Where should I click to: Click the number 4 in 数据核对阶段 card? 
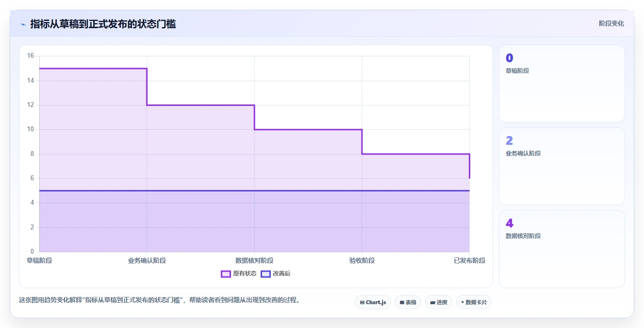click(510, 224)
